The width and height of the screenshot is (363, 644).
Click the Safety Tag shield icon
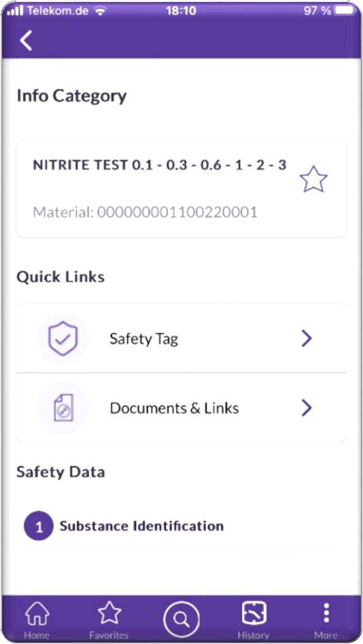click(x=63, y=338)
